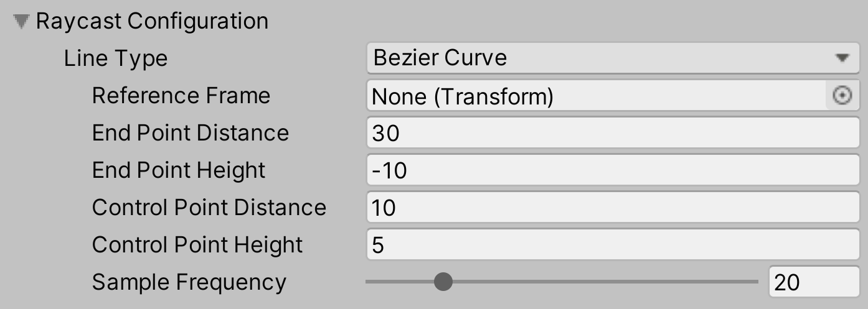
Task: Click the Sample Frequency number box
Action: click(813, 283)
